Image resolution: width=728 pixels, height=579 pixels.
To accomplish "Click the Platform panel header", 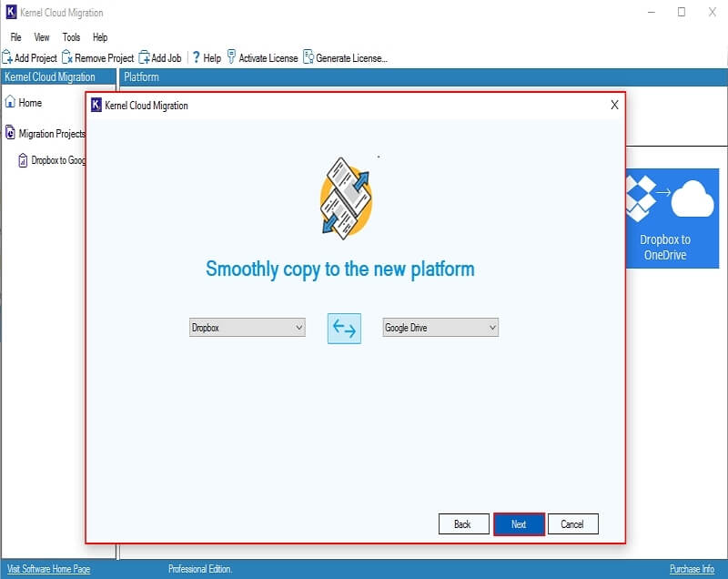I will coord(423,77).
